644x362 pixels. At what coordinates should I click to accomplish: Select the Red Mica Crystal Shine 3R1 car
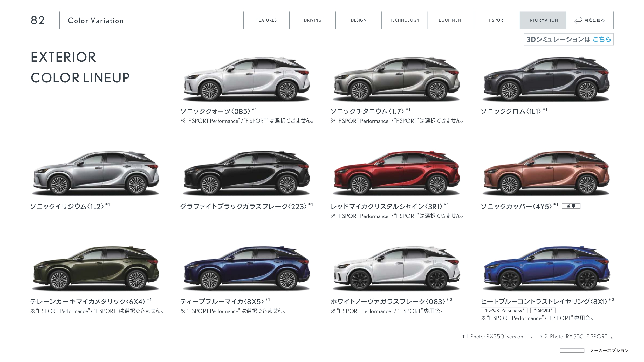click(x=396, y=173)
